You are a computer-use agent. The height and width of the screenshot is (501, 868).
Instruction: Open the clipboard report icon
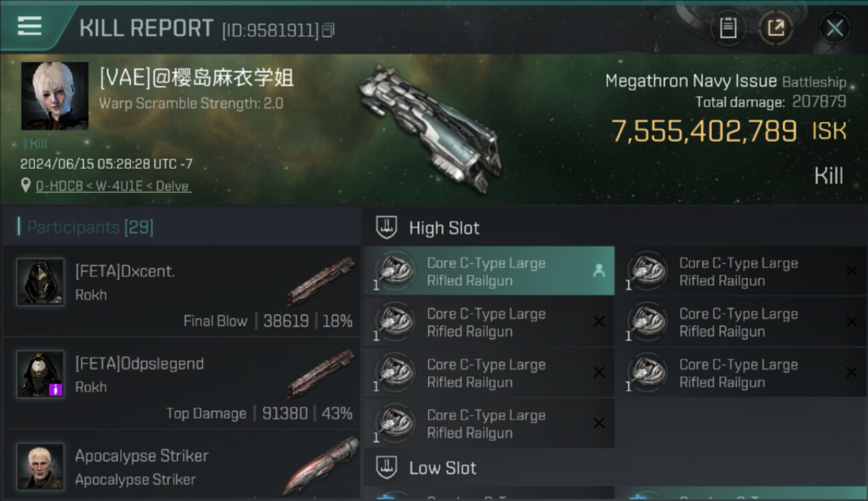click(x=728, y=28)
